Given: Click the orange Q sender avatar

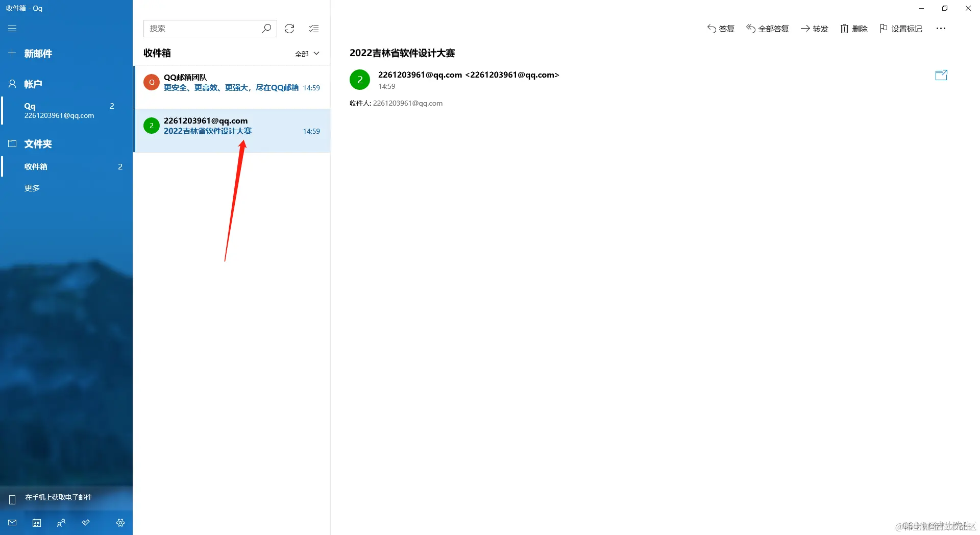Looking at the screenshot, I should (x=152, y=82).
